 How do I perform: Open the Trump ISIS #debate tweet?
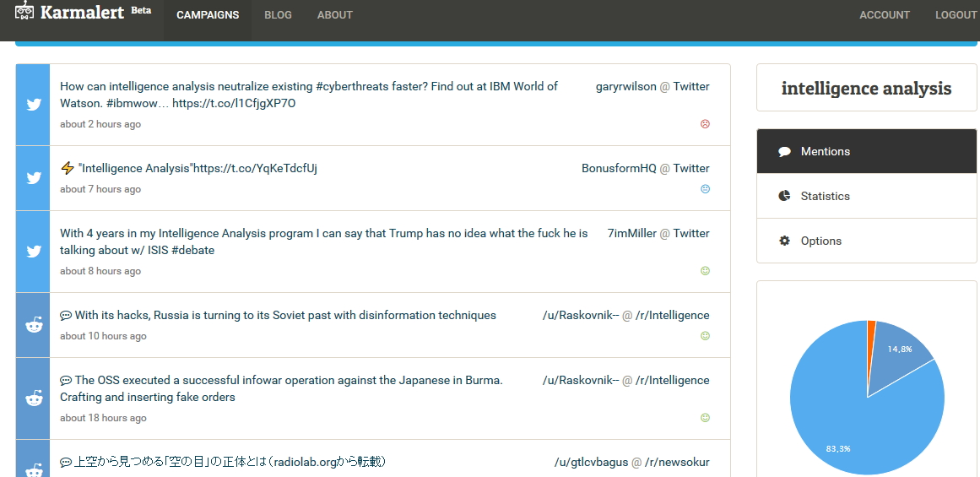coord(324,241)
